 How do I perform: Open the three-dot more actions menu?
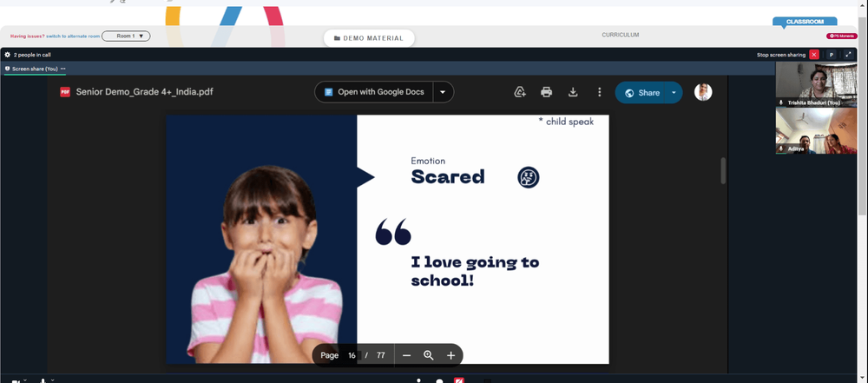(x=599, y=92)
